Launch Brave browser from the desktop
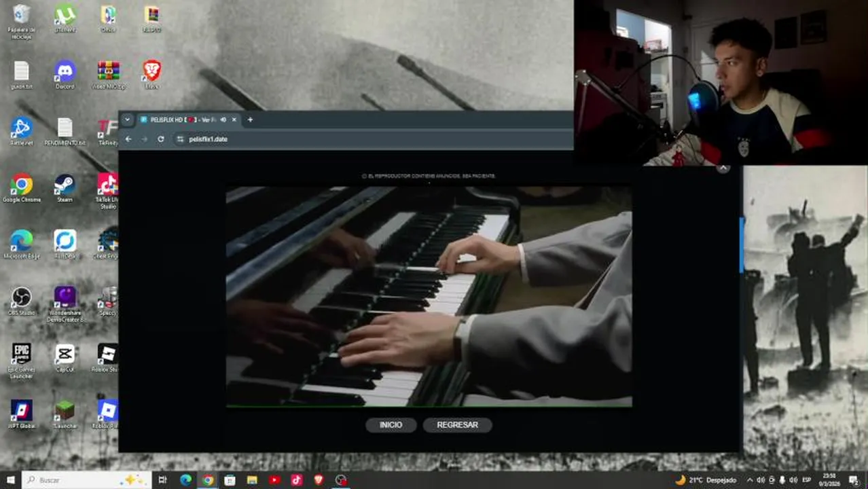 151,75
